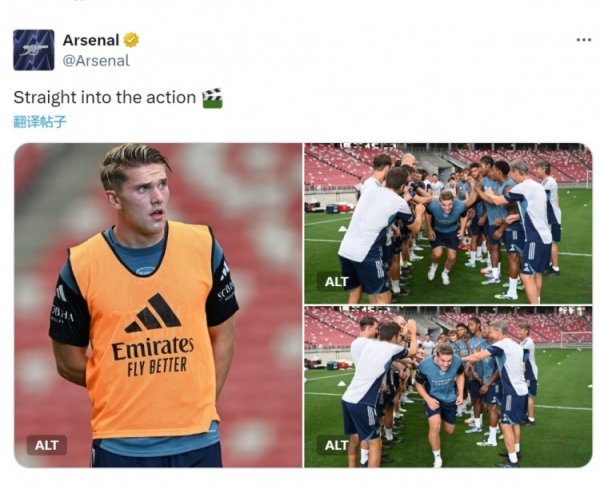Click the "Straight into the action" text

pos(104,98)
